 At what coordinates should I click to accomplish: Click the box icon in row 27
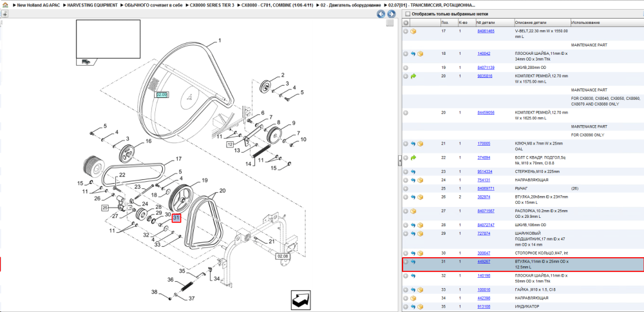pyautogui.click(x=413, y=211)
